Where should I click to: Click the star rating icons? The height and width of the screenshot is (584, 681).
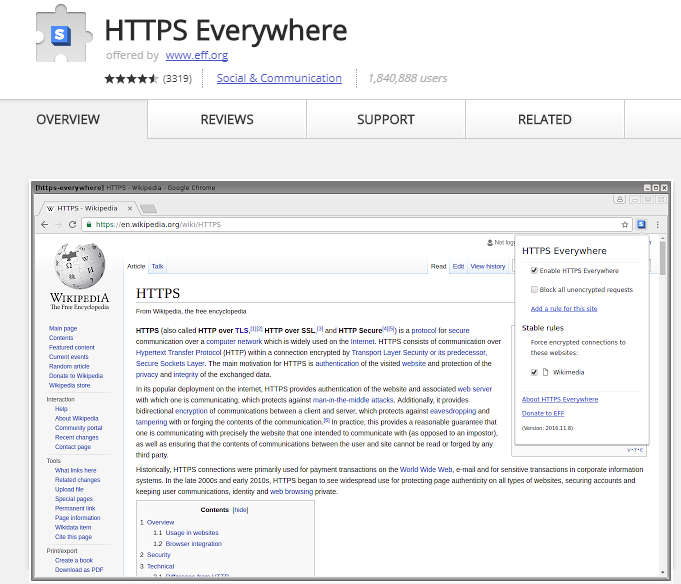pos(131,79)
